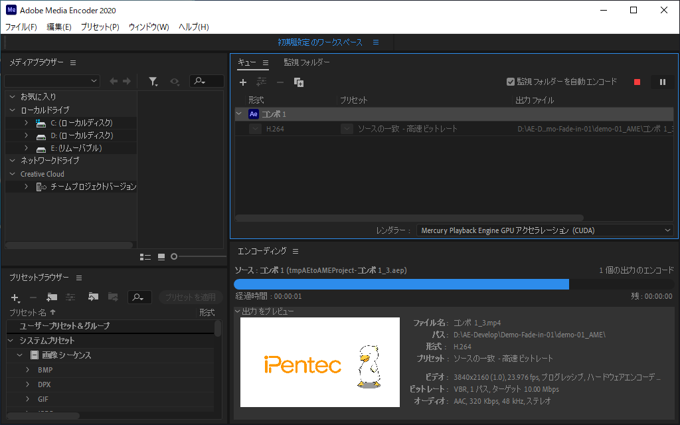The image size is (680, 425).
Task: Open the Media Browser path dropdown
Action: 52,81
